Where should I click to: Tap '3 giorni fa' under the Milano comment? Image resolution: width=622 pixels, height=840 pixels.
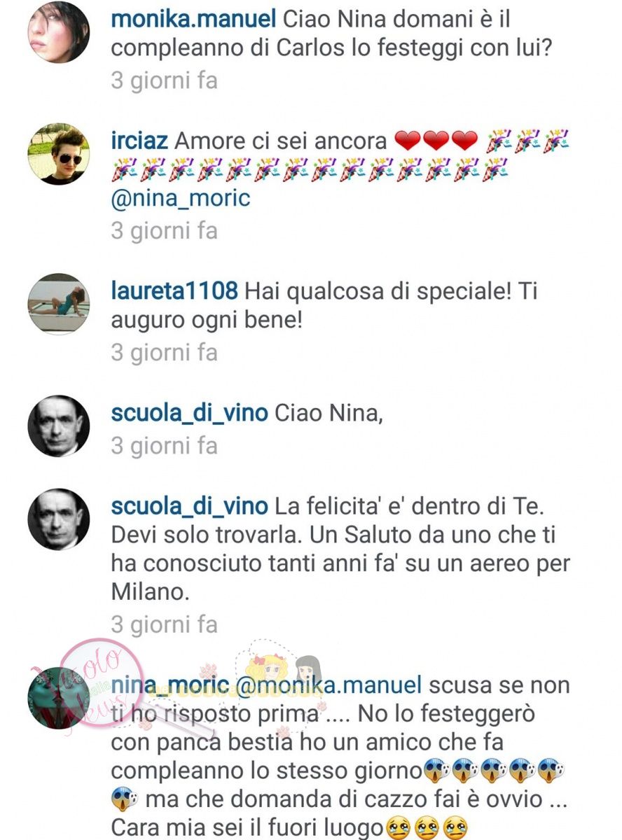(165, 624)
